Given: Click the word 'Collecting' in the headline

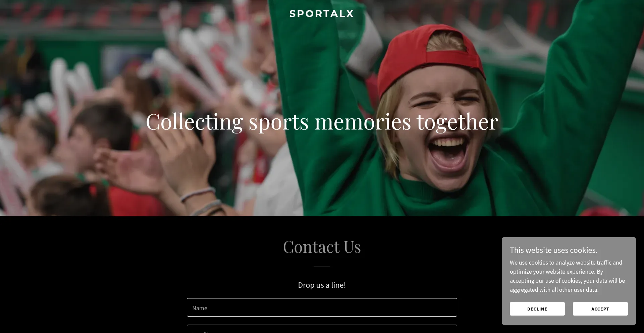Looking at the screenshot, I should pos(194,122).
